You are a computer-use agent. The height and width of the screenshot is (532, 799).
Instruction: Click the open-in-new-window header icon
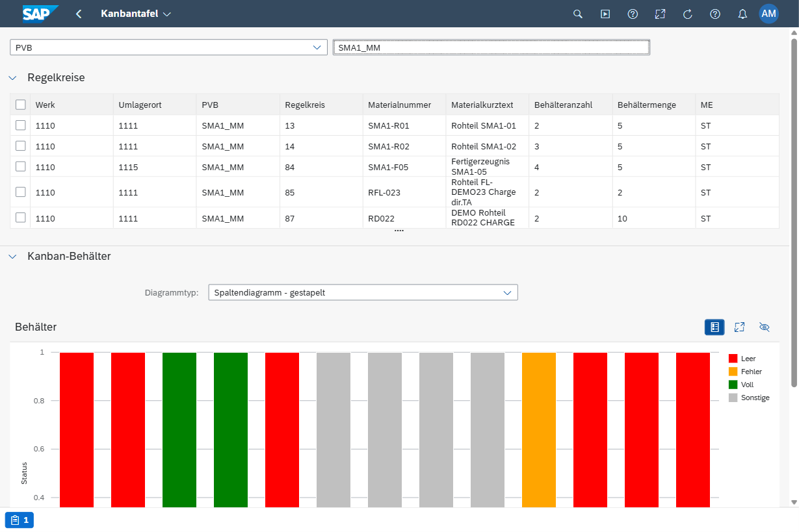[660, 14]
